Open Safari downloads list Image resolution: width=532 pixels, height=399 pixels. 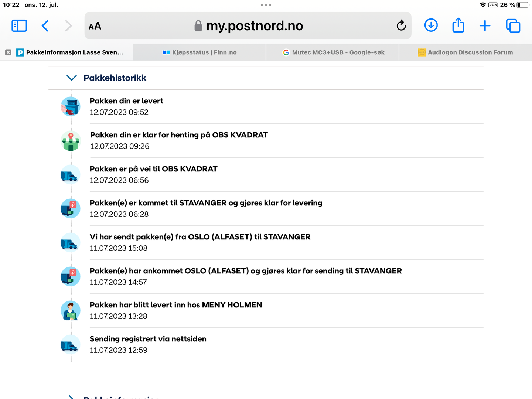431,26
